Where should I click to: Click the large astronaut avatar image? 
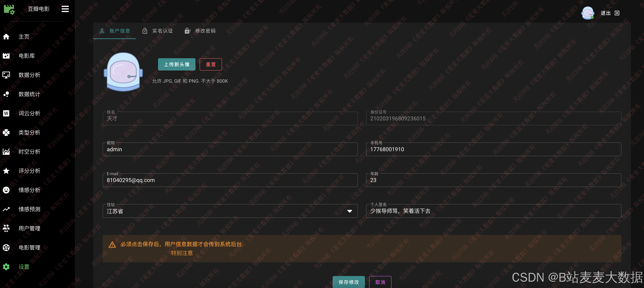tap(123, 72)
